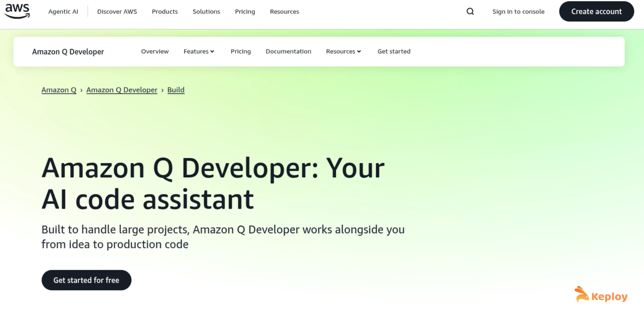
Task: Go to the Overview tab
Action: pos(155,51)
